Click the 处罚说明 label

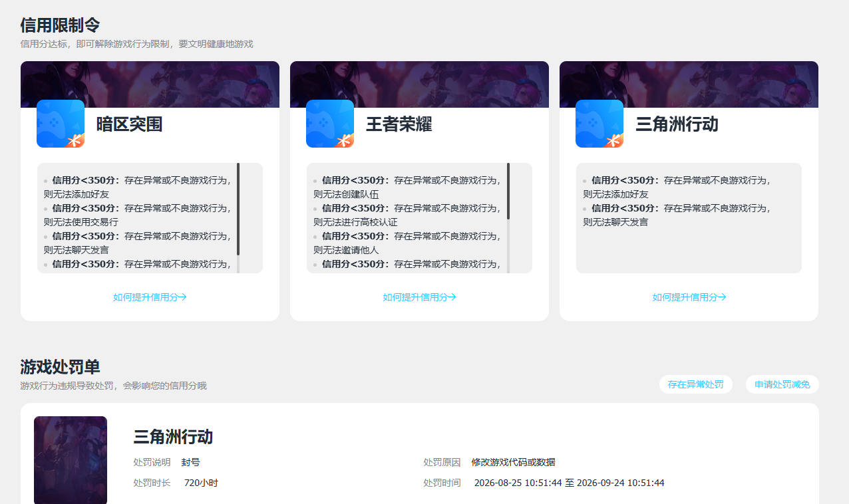(152, 462)
